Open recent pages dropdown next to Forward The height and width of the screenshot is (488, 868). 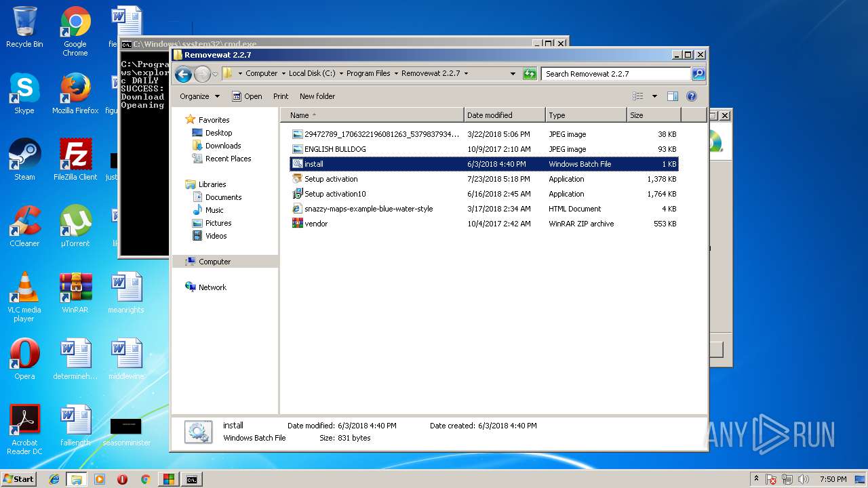point(215,74)
